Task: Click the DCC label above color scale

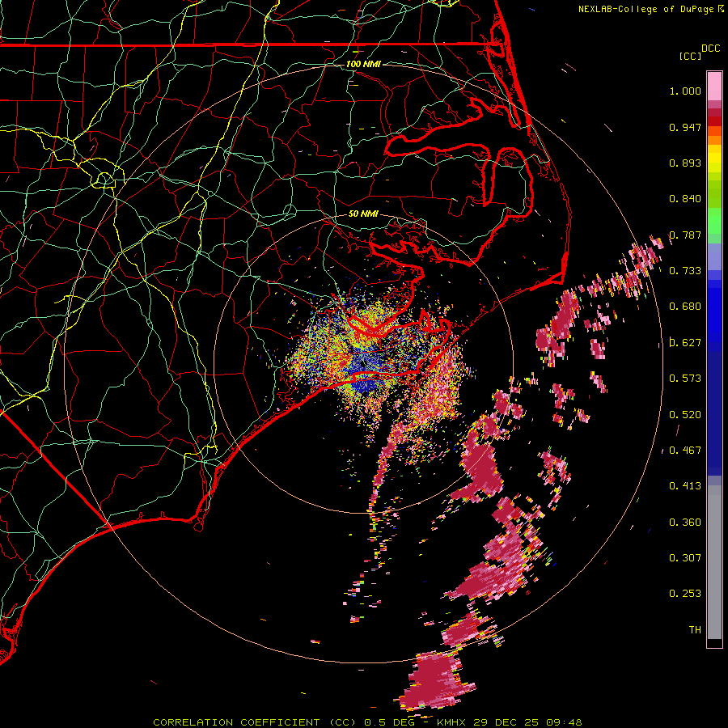Action: click(710, 49)
